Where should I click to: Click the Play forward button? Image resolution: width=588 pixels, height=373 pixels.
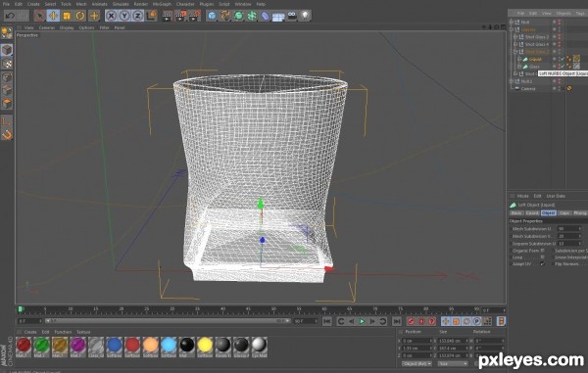pos(362,321)
